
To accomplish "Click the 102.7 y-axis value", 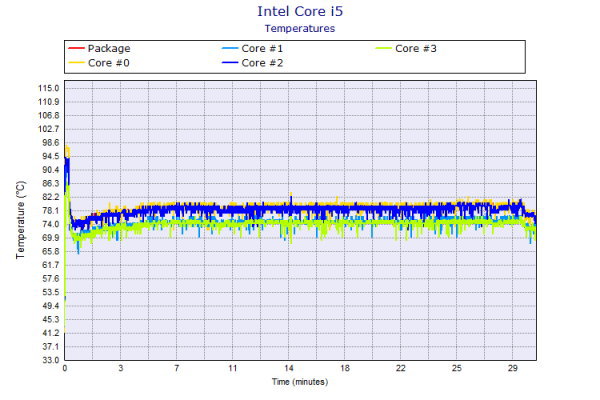I will click(49, 129).
